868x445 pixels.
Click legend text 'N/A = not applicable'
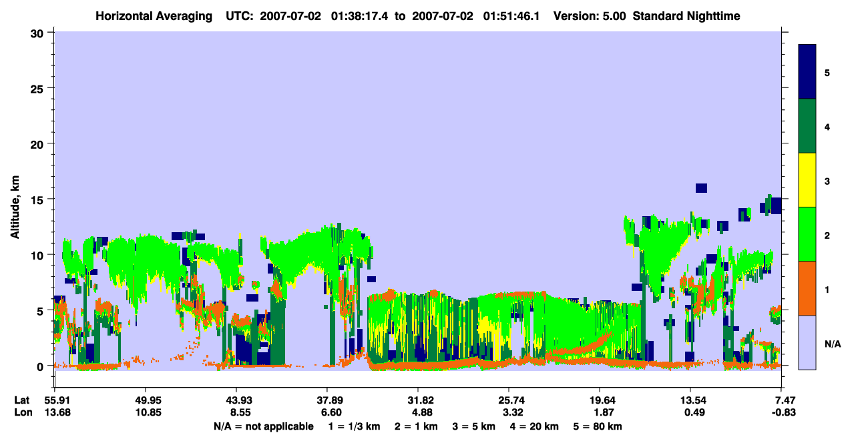pyautogui.click(x=264, y=426)
